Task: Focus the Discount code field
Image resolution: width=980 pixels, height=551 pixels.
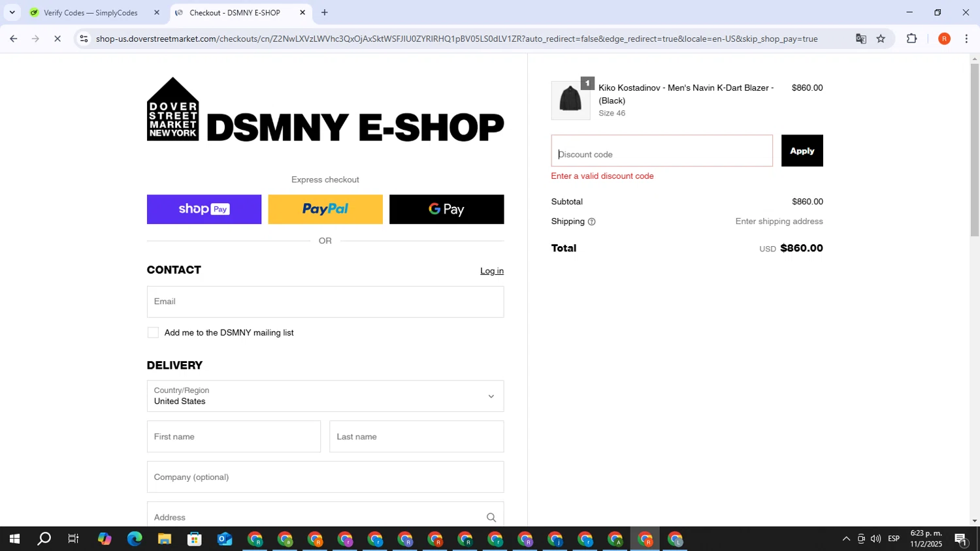Action: click(x=662, y=151)
